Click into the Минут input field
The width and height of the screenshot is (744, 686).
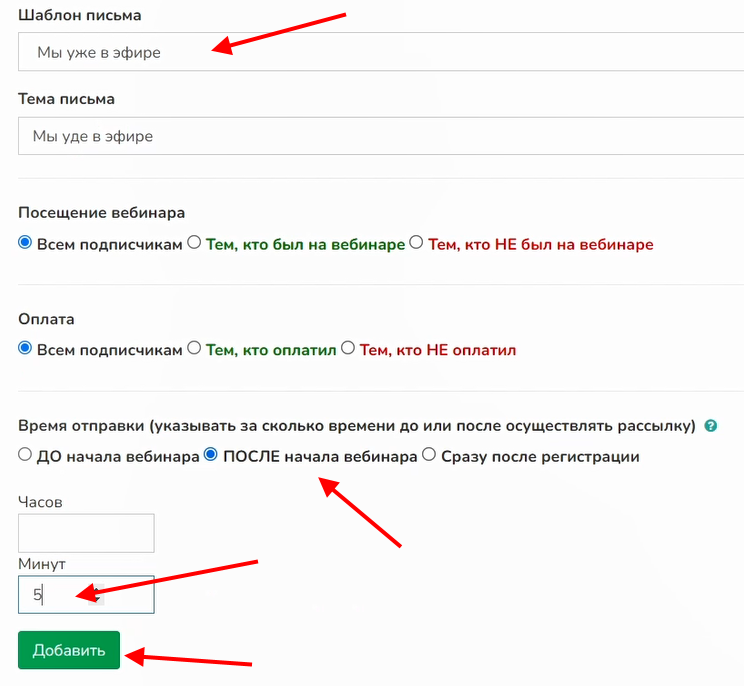pos(86,594)
